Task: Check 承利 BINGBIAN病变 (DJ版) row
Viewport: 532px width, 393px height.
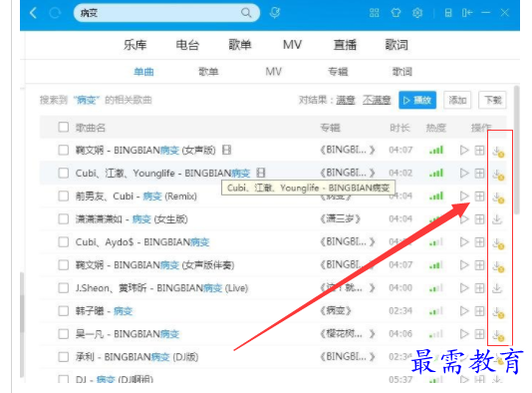Action: point(63,357)
